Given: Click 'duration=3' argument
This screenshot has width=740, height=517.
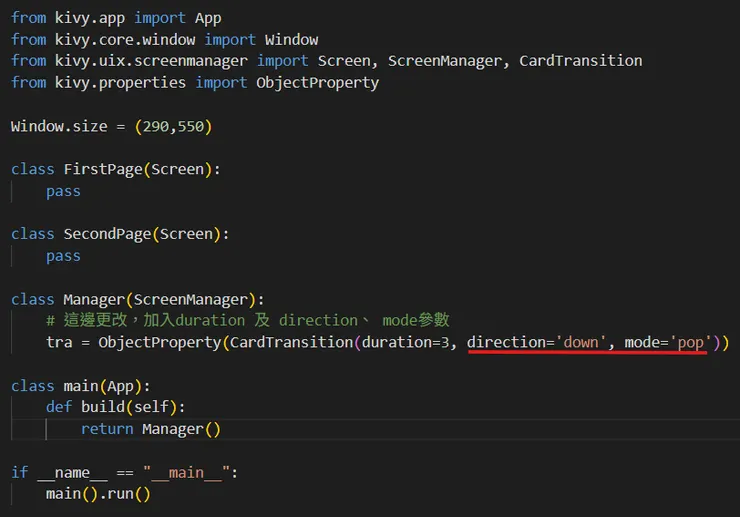Looking at the screenshot, I should pyautogui.click(x=405, y=342).
